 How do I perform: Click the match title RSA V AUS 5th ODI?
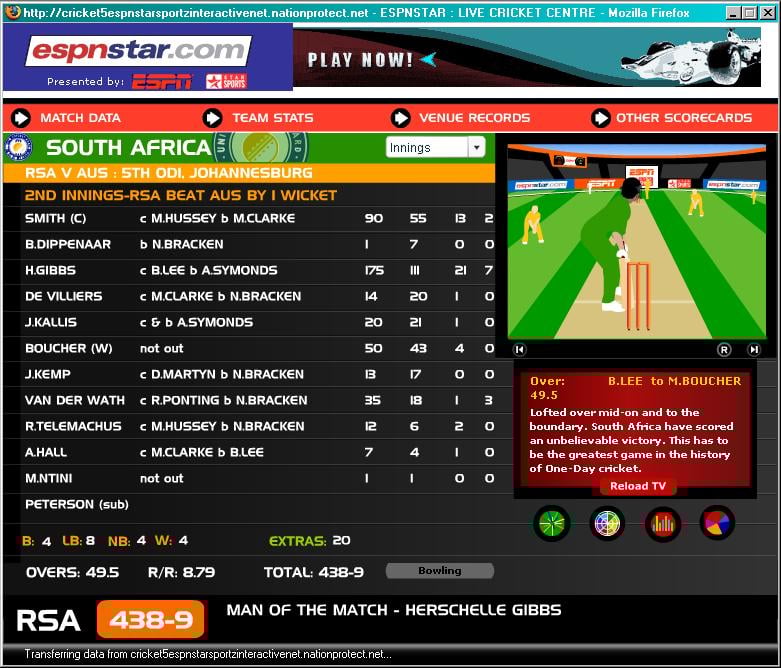tap(169, 173)
